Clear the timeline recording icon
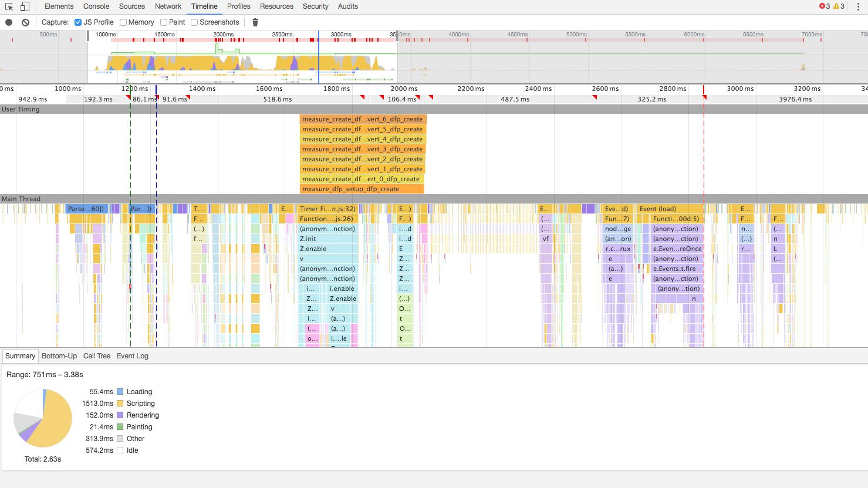This screenshot has height=488, width=868. tap(25, 22)
